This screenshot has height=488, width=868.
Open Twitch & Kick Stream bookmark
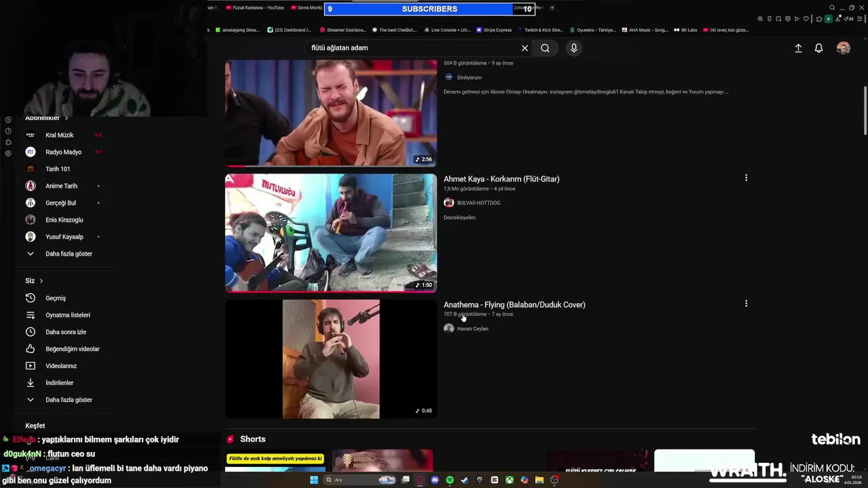point(540,30)
